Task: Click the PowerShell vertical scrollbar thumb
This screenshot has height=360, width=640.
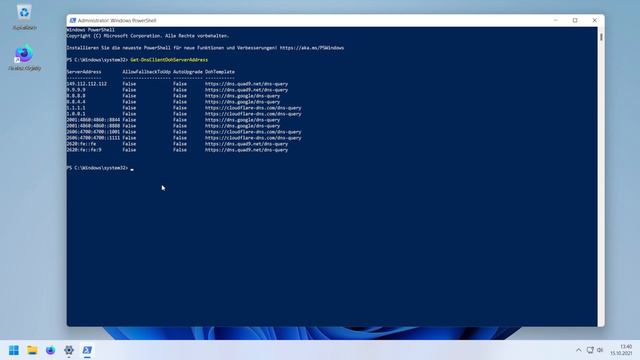Action: pyautogui.click(x=601, y=37)
